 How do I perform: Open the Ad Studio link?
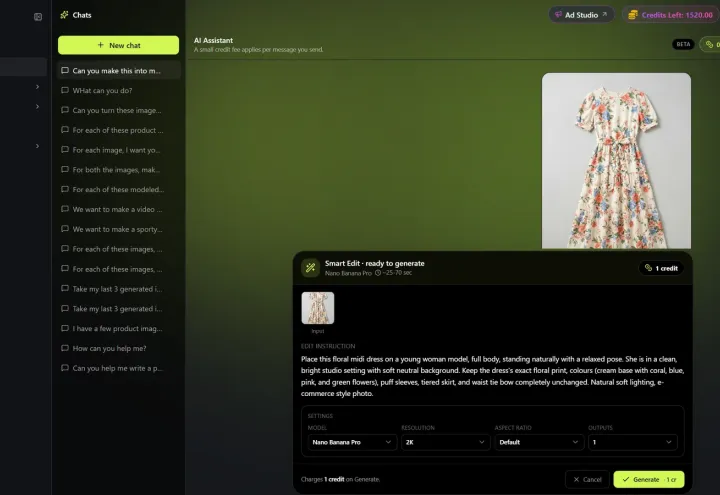581,15
